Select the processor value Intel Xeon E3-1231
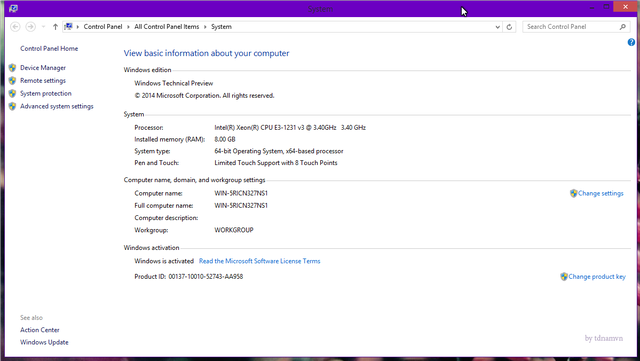Viewport: 640px width, 361px height. click(x=290, y=127)
